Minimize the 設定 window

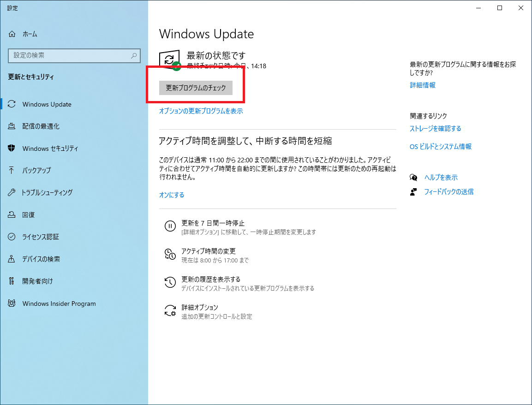click(x=478, y=8)
